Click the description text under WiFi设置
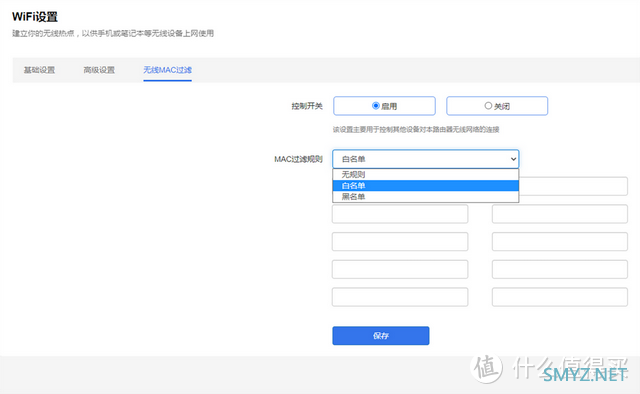Image resolution: width=640 pixels, height=394 pixels. [113, 33]
